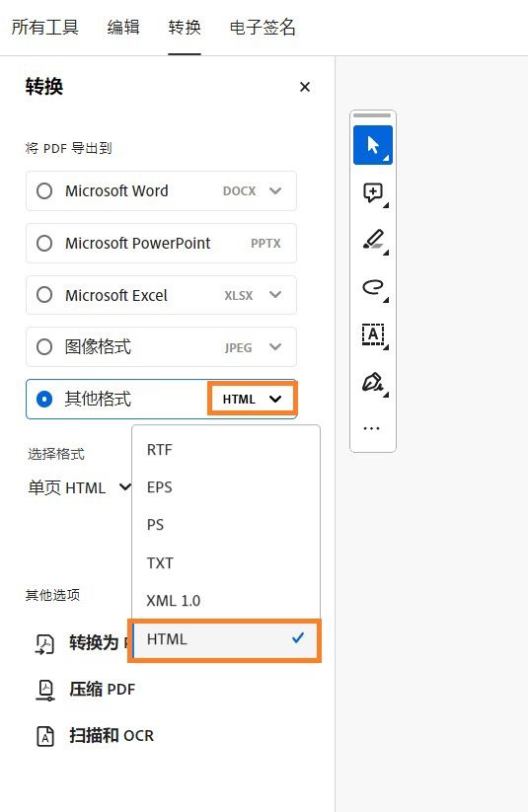Open more tools ellipsis in toolbar
528x812 pixels.
coord(371,429)
